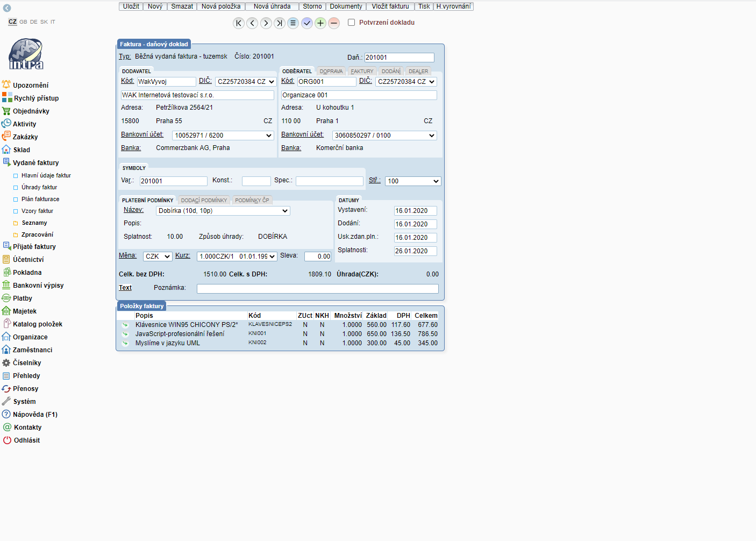Viewport: 756px width, 541px height.
Task: Open the Sklad module in the sidebar
Action: click(22, 150)
